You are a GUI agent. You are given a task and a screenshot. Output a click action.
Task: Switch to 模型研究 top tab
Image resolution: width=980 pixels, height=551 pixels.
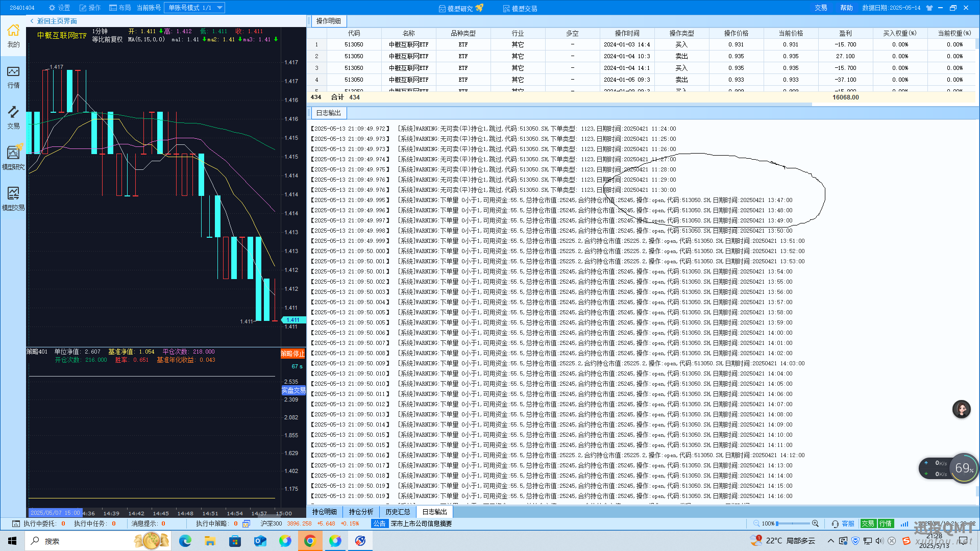pyautogui.click(x=460, y=8)
